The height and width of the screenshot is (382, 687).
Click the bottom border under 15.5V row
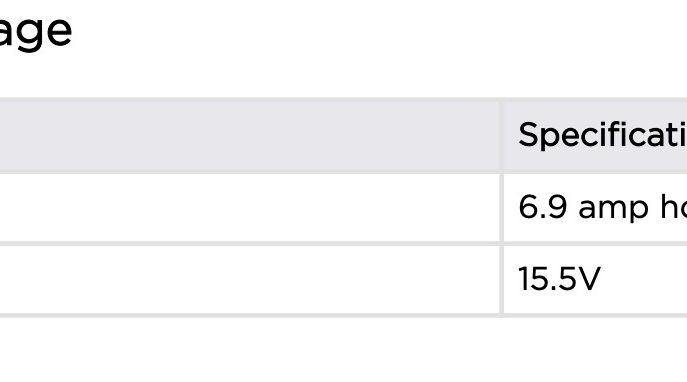coord(344,315)
